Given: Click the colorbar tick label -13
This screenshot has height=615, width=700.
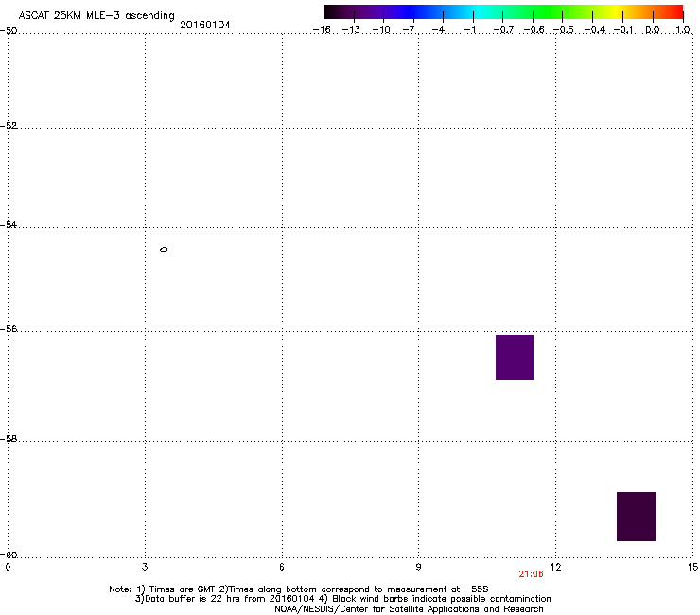Looking at the screenshot, I should click(x=351, y=30).
